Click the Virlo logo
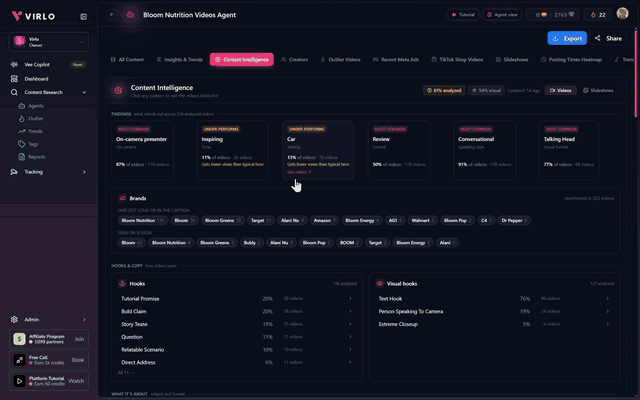The height and width of the screenshot is (400, 640). pos(33,16)
